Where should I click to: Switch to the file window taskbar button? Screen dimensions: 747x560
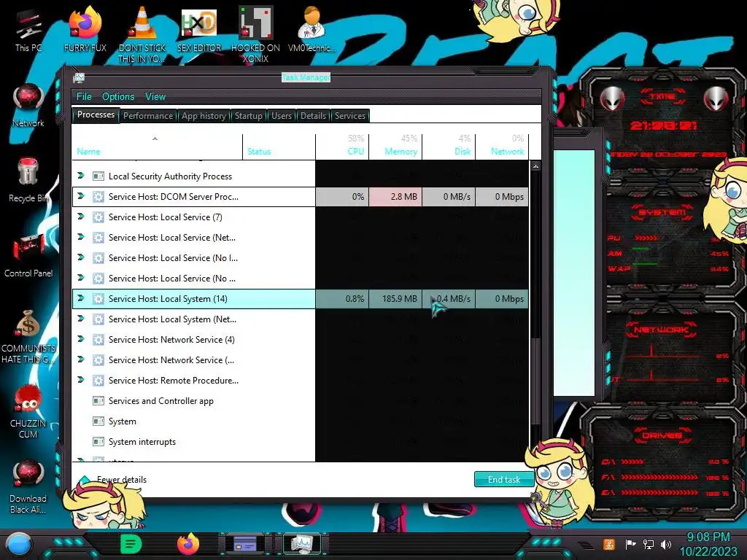coord(245,544)
